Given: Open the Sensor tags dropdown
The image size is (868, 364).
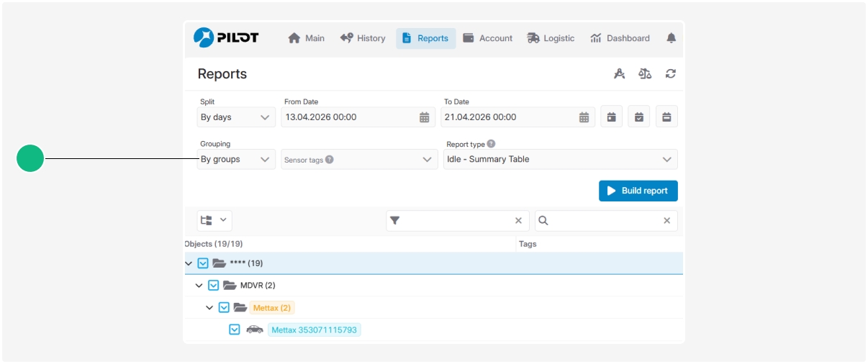Looking at the screenshot, I should [x=359, y=159].
